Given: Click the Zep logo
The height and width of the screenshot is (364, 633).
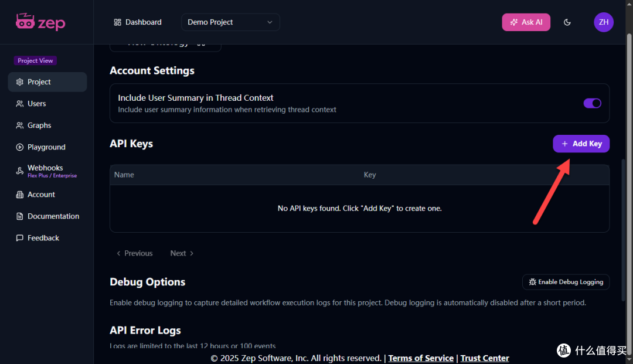Looking at the screenshot, I should [40, 22].
